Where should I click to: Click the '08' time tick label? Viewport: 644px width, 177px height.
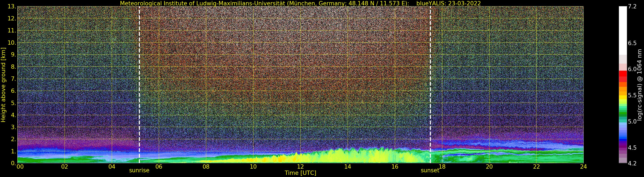(x=206, y=167)
